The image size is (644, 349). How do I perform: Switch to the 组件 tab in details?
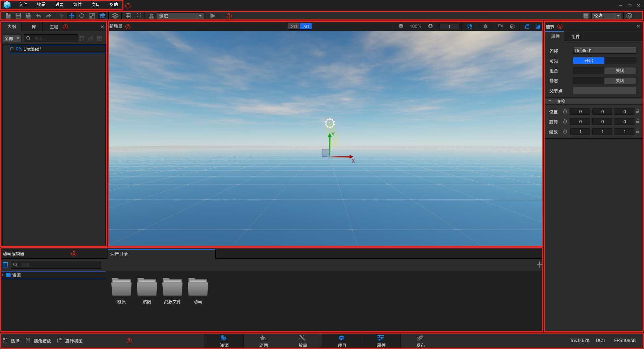pyautogui.click(x=575, y=36)
